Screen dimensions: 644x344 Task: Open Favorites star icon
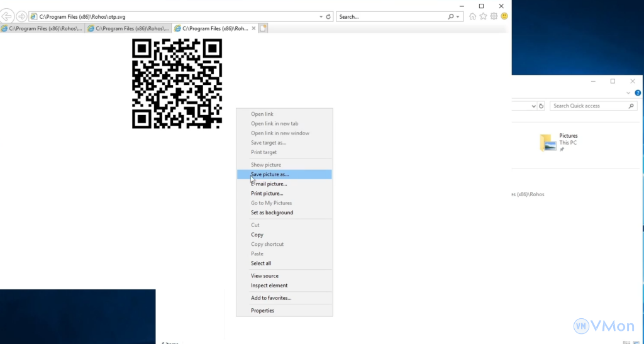tap(484, 16)
